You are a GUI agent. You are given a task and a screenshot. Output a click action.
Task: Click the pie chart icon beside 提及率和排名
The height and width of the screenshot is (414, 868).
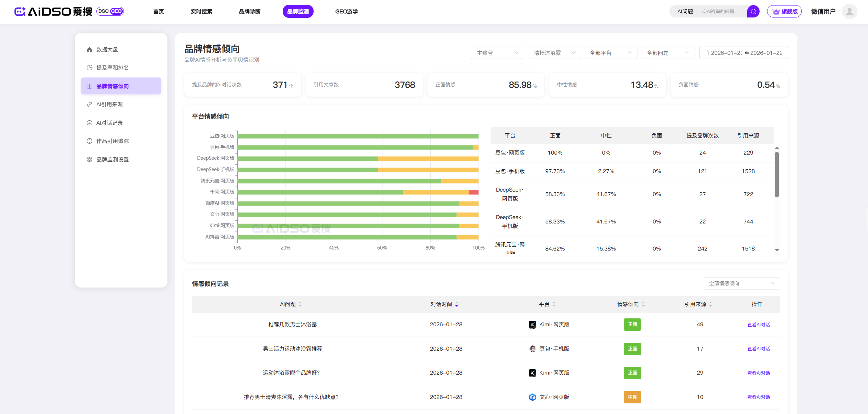(90, 68)
